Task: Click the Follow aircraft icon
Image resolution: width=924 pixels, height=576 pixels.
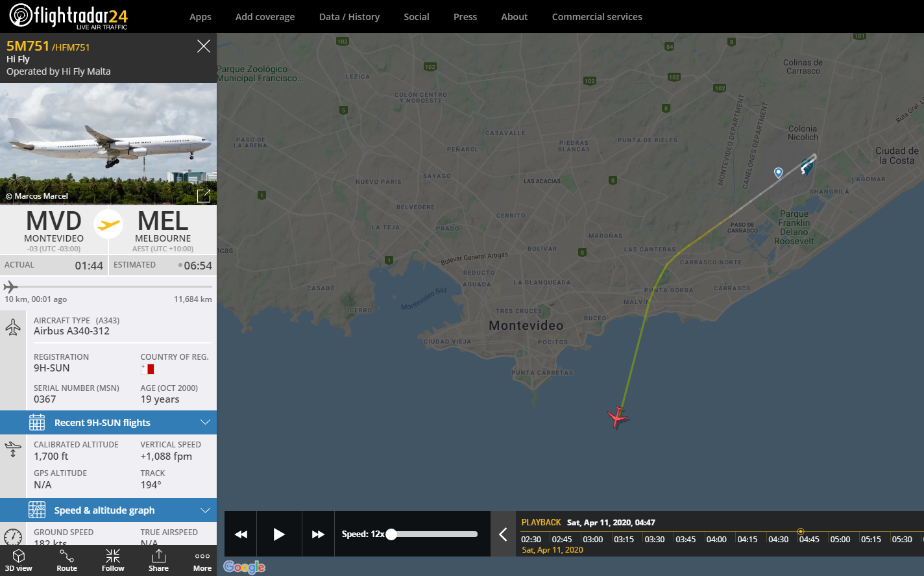Action: click(x=113, y=560)
